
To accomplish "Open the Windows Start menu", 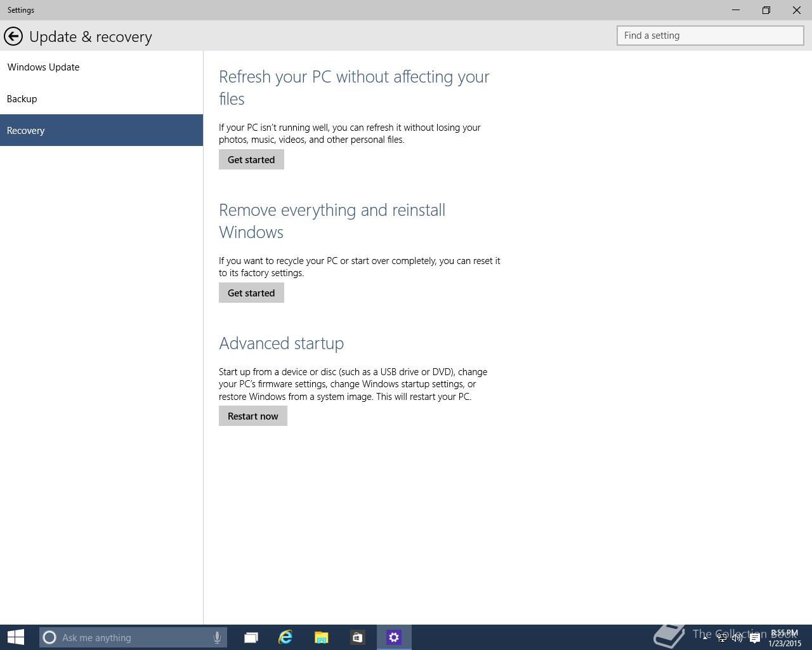I will (x=15, y=637).
